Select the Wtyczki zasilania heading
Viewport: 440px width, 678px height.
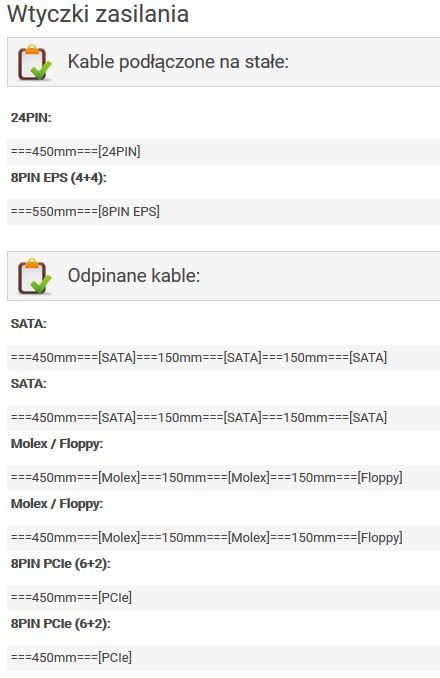98,14
